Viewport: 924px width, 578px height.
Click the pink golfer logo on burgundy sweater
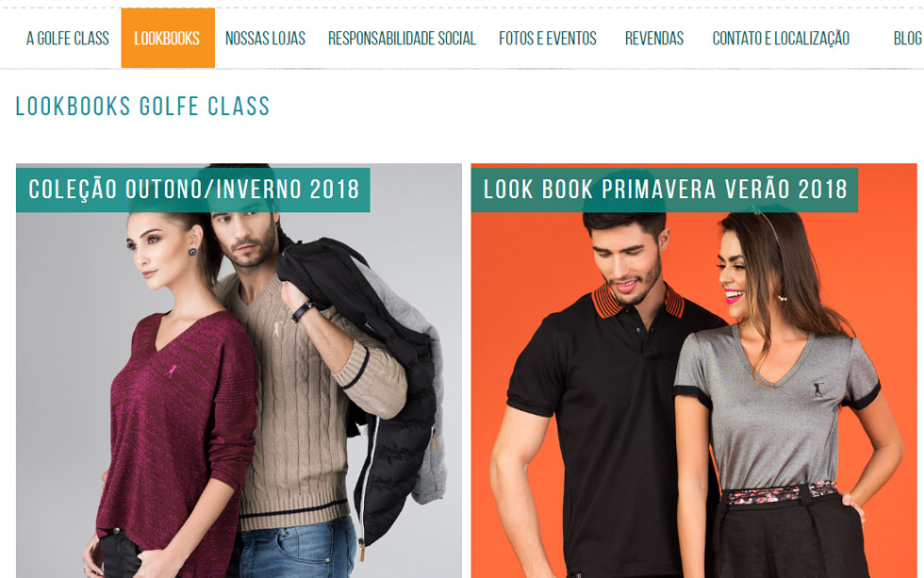(x=172, y=372)
